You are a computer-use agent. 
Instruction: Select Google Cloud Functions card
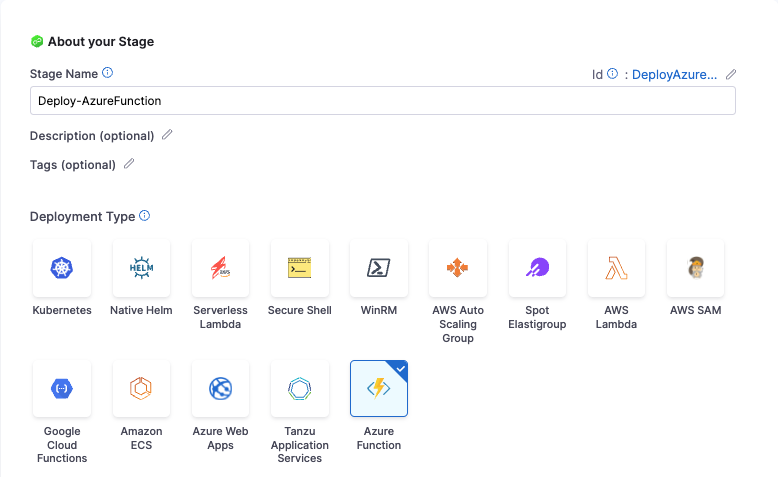pos(62,389)
